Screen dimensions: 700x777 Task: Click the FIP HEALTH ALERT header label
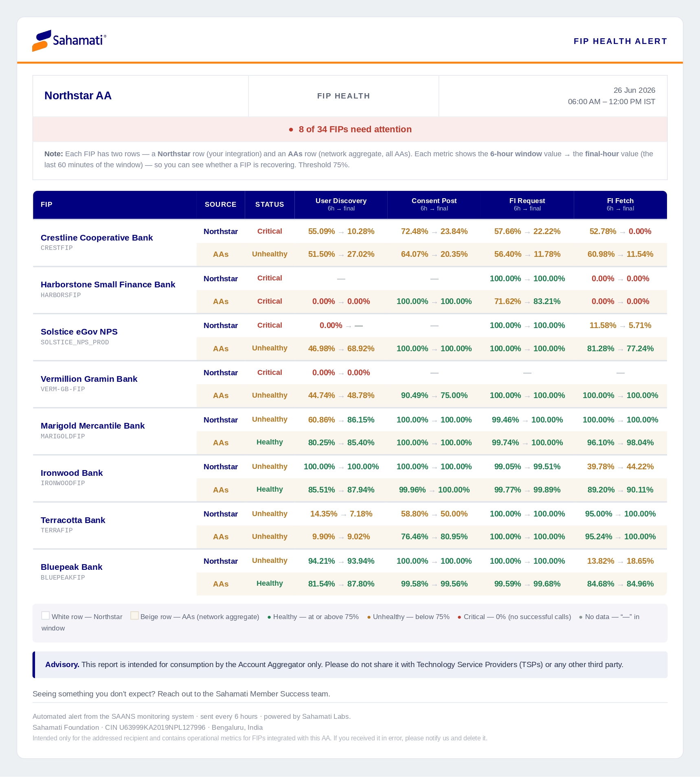[620, 41]
